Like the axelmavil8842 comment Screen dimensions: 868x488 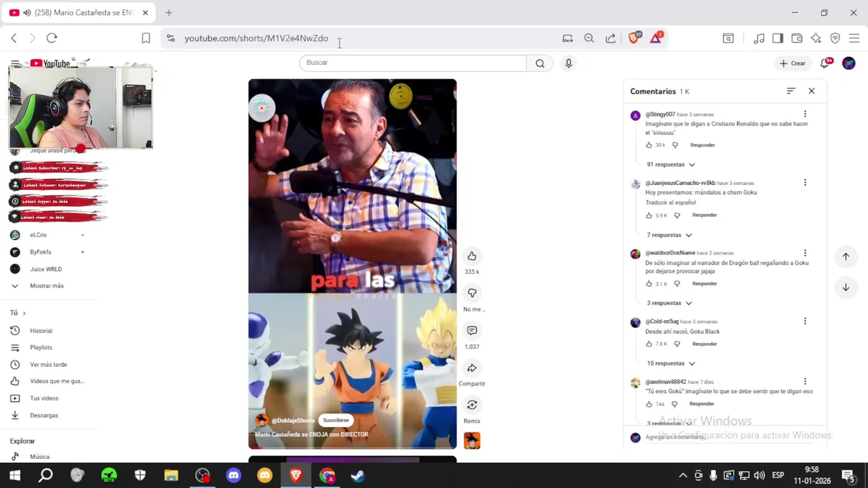pos(649,404)
